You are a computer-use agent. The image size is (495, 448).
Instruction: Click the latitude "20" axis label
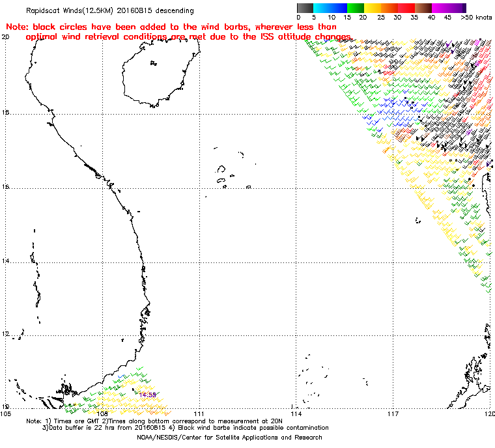coord(5,37)
